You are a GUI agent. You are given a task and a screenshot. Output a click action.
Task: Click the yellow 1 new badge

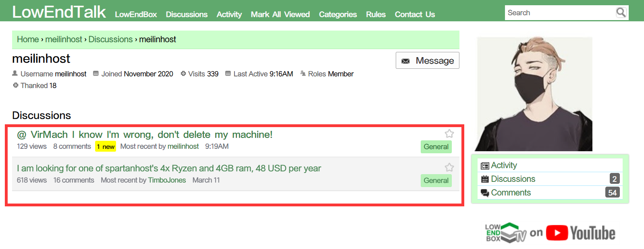(x=106, y=147)
